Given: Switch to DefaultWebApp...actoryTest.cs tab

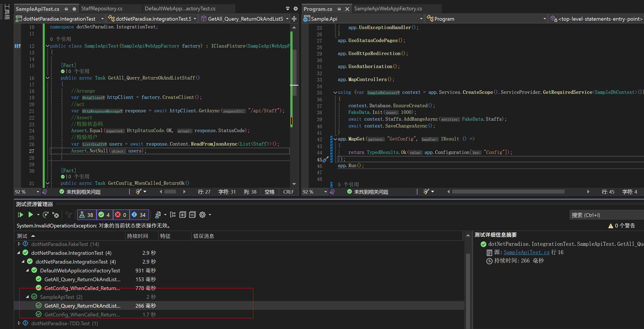Looking at the screenshot, I should click(x=180, y=9).
